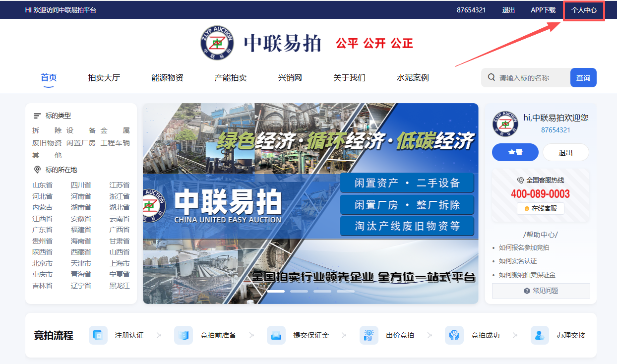Image resolution: width=617 pixels, height=364 pixels.
Task: Click the question icon in 常见问题 button
Action: pos(527,291)
